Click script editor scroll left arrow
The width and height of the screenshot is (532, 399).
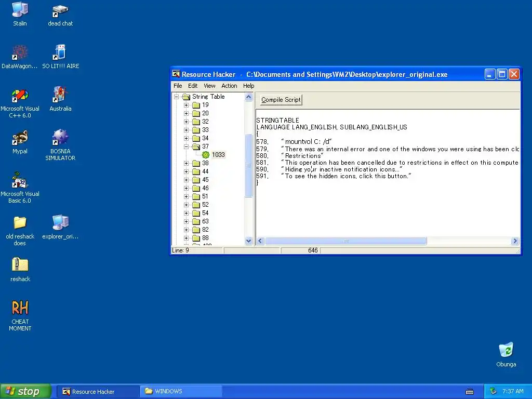click(x=260, y=241)
